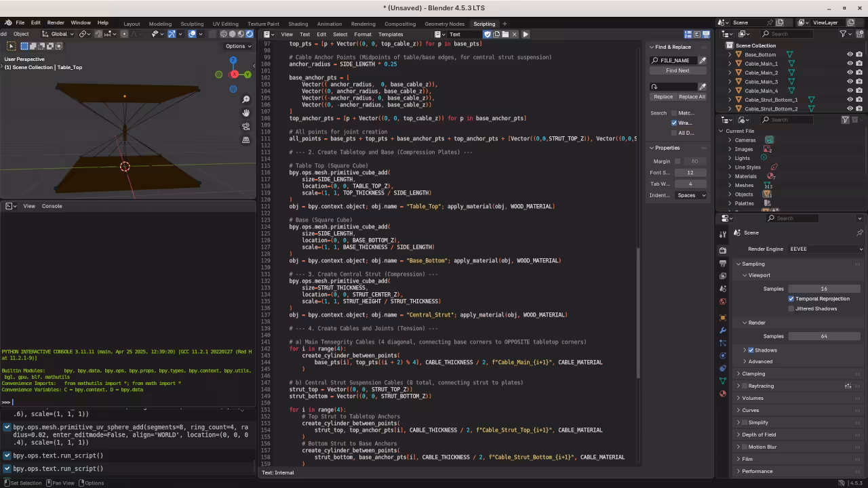Open the Render Engine dropdown
This screenshot has height=488, width=868.
826,249
